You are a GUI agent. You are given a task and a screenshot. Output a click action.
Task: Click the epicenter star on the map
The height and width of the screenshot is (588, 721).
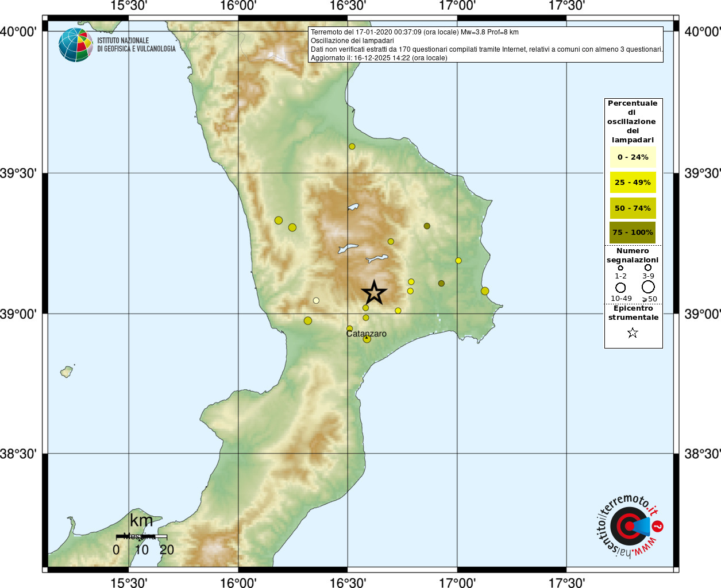pyautogui.click(x=374, y=293)
